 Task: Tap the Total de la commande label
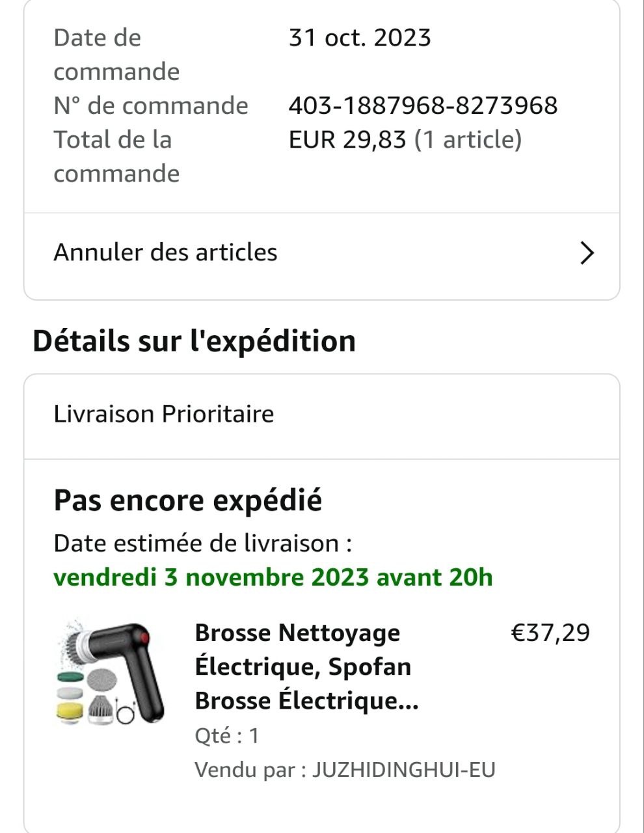[116, 156]
